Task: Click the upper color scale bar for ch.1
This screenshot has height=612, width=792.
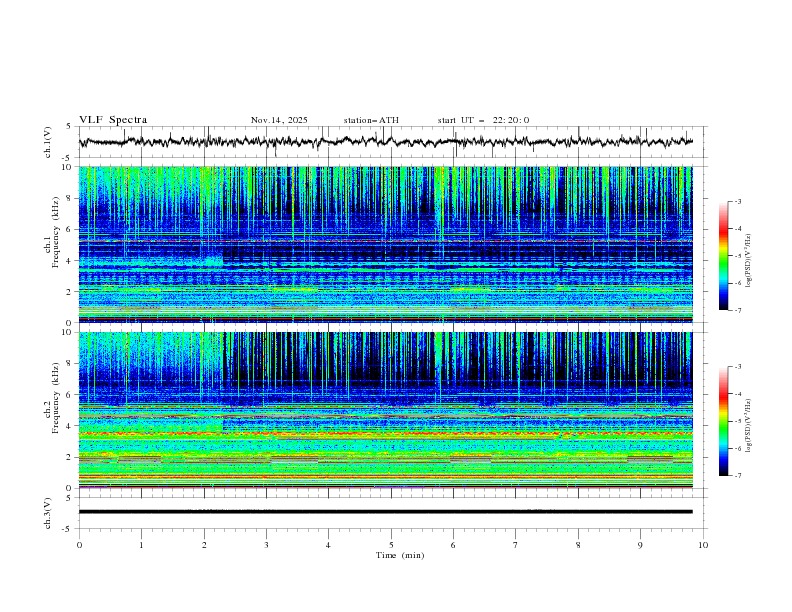Action: 723,256
